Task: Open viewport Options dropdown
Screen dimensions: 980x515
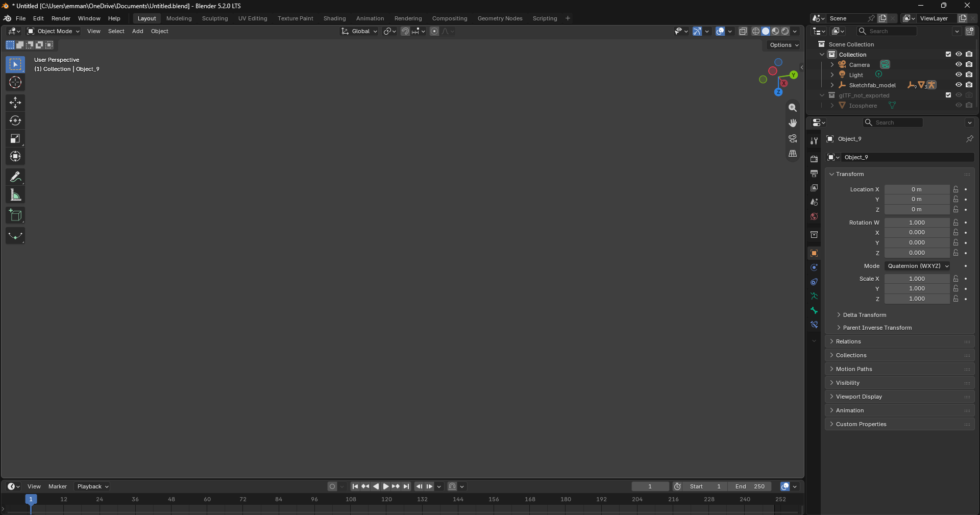Action: pyautogui.click(x=784, y=45)
